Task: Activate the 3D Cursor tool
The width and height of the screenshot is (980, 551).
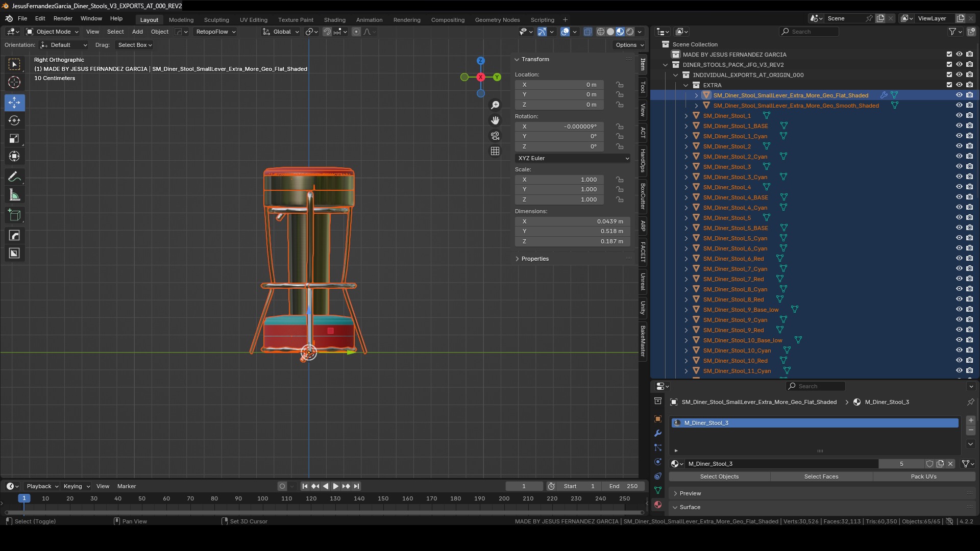Action: 14,82
